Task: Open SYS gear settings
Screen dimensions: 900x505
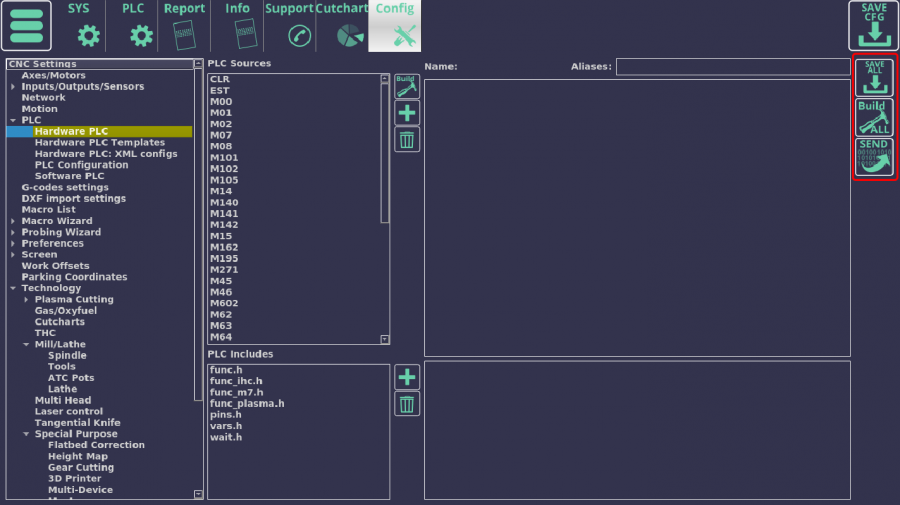Action: [x=88, y=36]
